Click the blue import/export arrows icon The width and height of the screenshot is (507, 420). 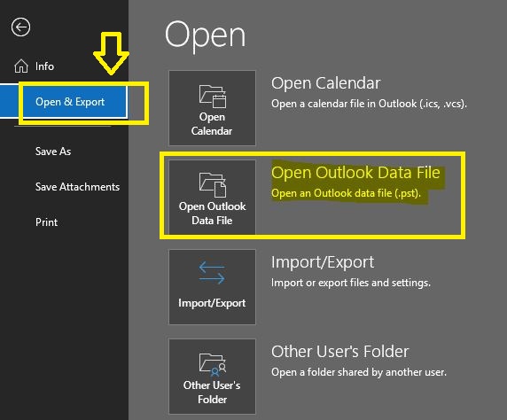(x=212, y=273)
